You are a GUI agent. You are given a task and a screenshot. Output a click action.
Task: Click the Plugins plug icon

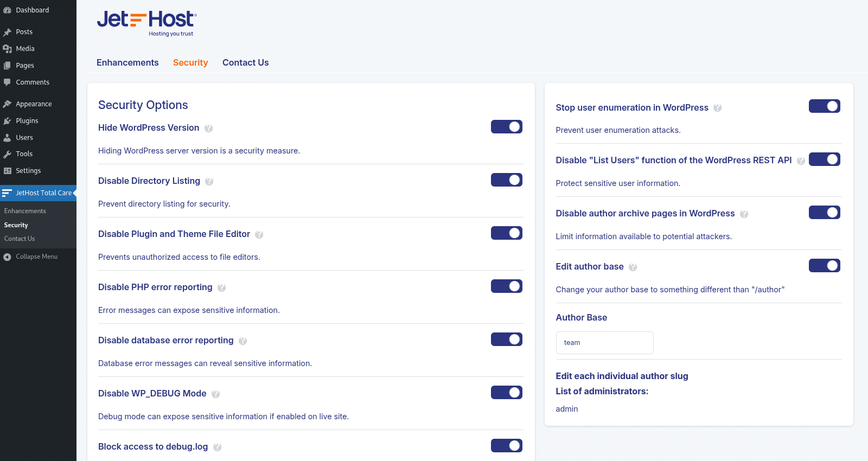pyautogui.click(x=7, y=121)
